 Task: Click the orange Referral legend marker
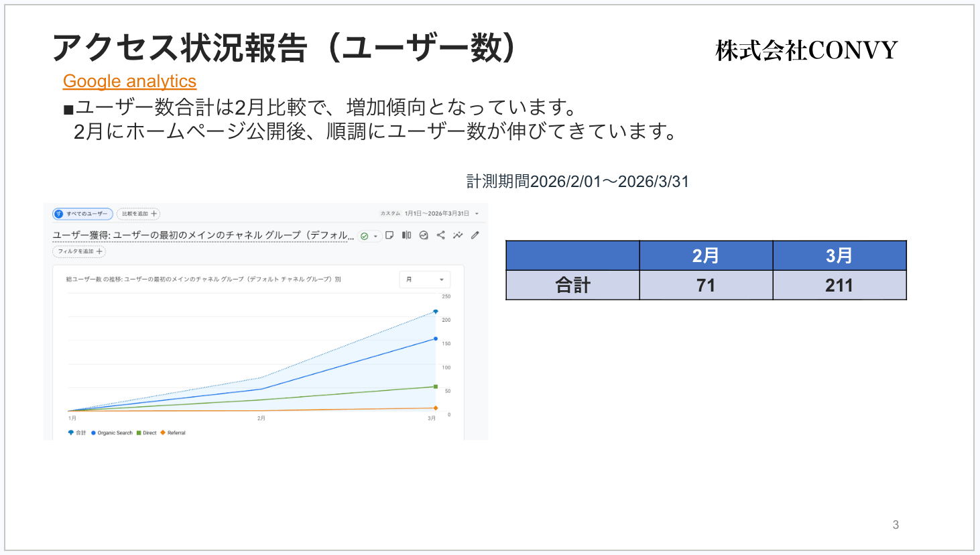(163, 433)
